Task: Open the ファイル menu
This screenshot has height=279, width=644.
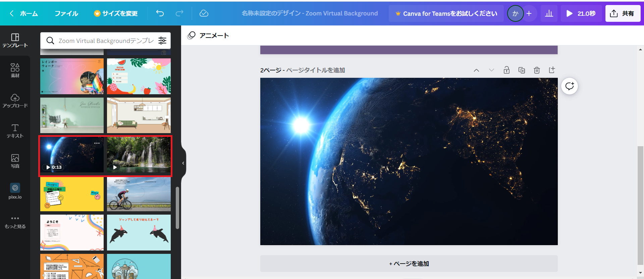Action: (x=66, y=13)
